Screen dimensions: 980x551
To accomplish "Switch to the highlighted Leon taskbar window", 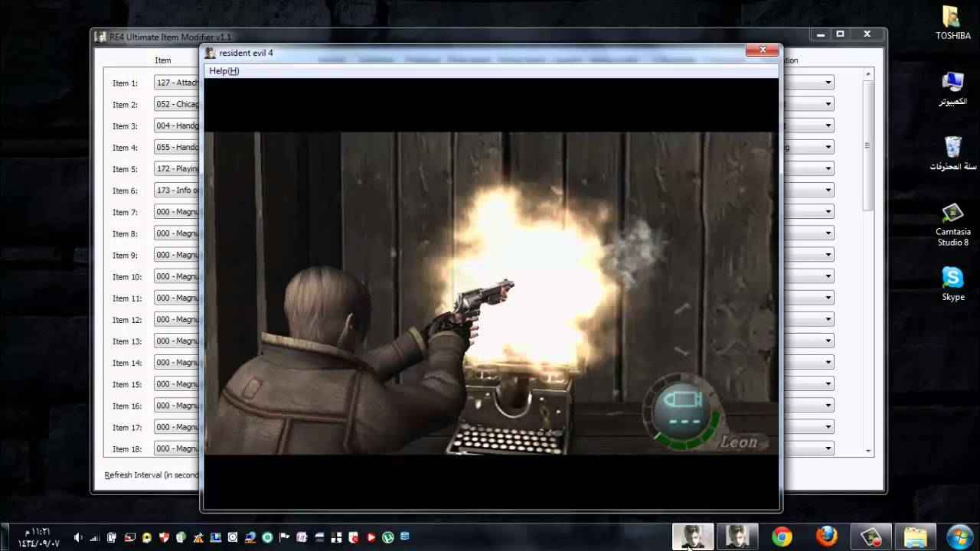I will [693, 536].
